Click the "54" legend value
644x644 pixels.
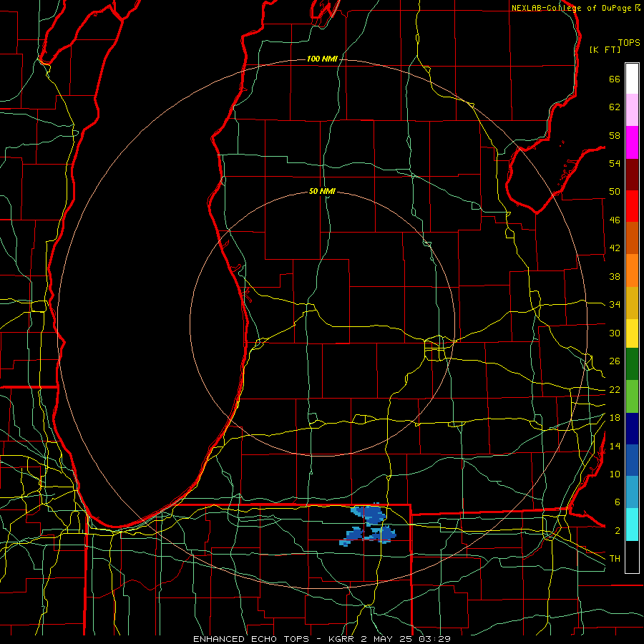tap(615, 163)
